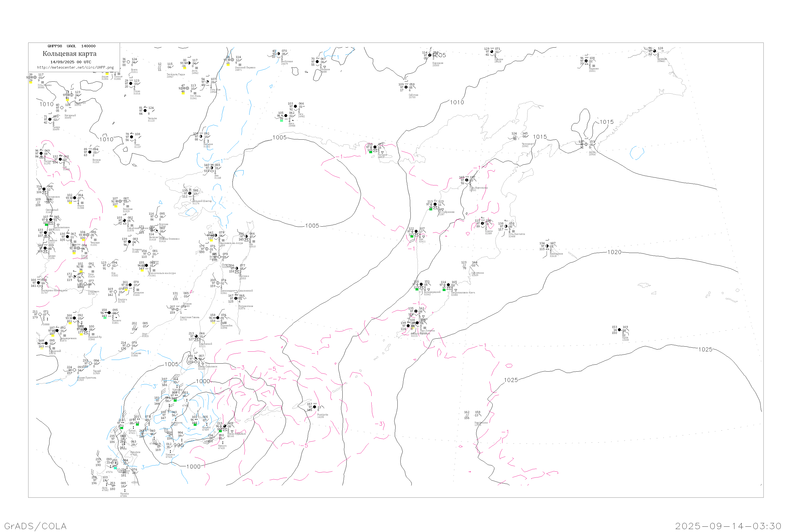Click the filled station circle at Opole 12530

tap(619, 330)
